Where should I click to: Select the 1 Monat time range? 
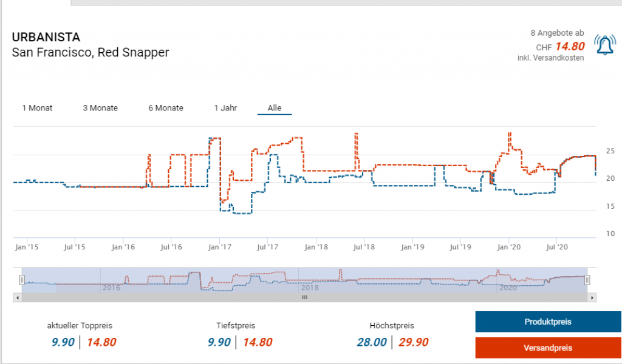tap(37, 108)
